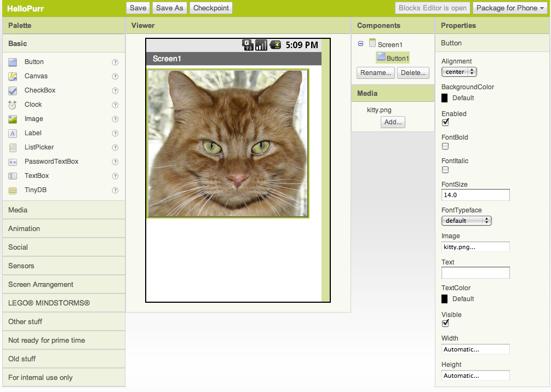This screenshot has height=392, width=551.
Task: Open the Package for Phone dropdown
Action: (510, 8)
